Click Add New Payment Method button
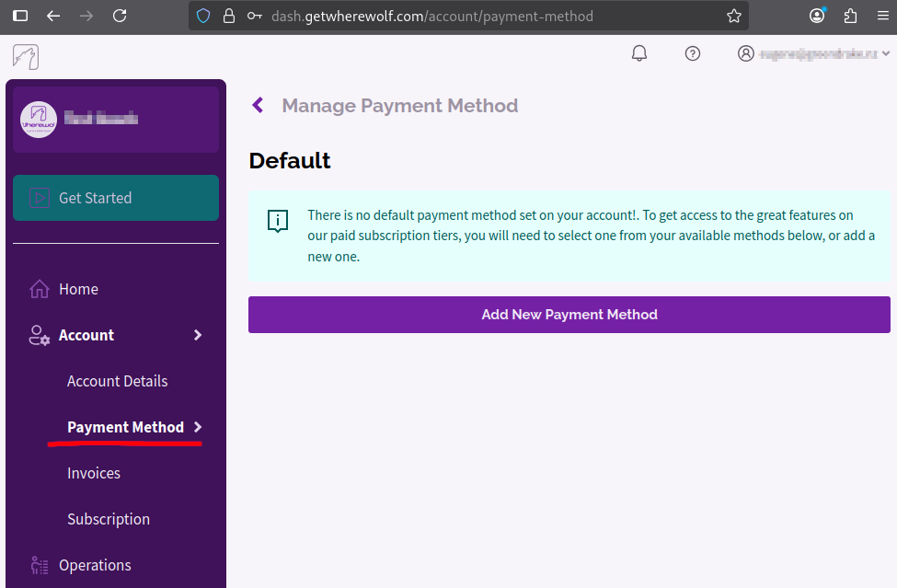Image resolution: width=897 pixels, height=588 pixels. 569,315
